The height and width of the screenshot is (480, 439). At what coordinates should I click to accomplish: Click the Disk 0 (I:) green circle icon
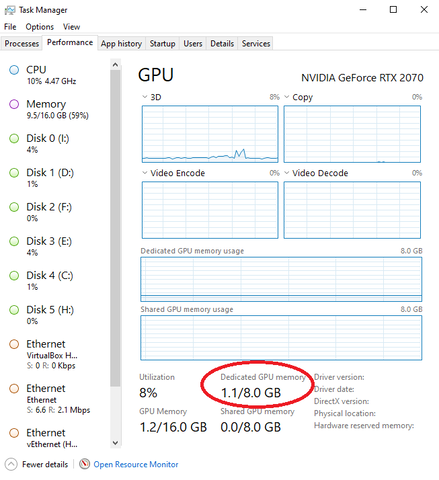[14, 138]
